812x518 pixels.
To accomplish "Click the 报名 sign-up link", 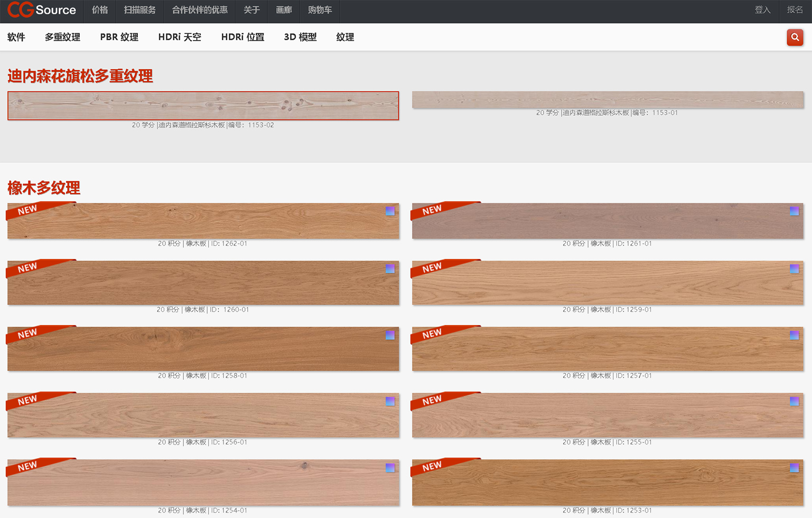I will pos(795,10).
